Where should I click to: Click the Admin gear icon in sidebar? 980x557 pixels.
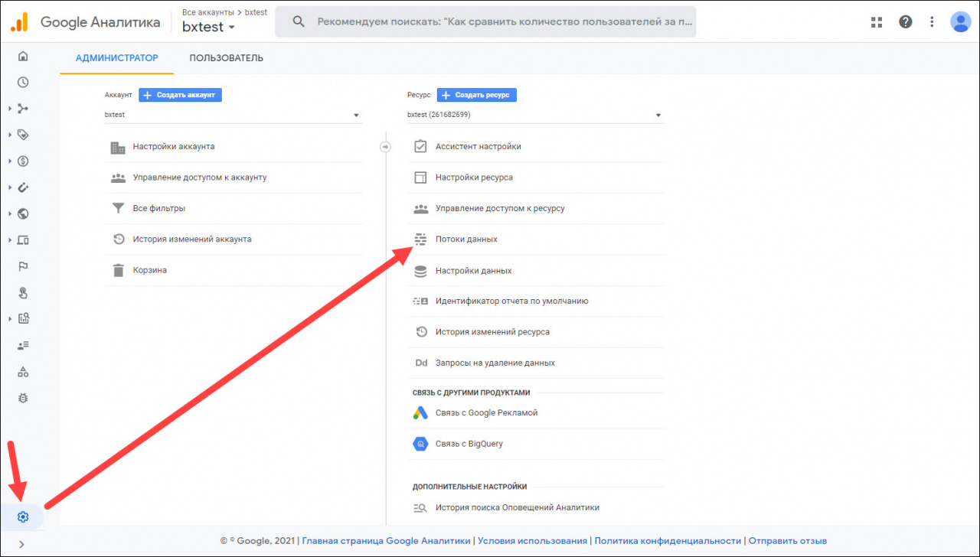click(23, 517)
